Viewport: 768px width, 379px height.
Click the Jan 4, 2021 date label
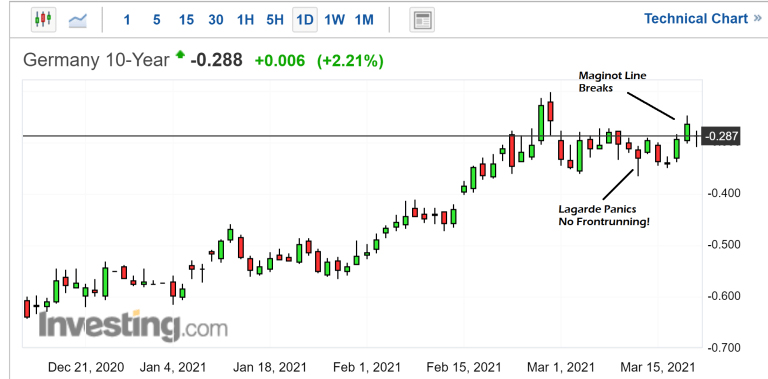coord(173,367)
